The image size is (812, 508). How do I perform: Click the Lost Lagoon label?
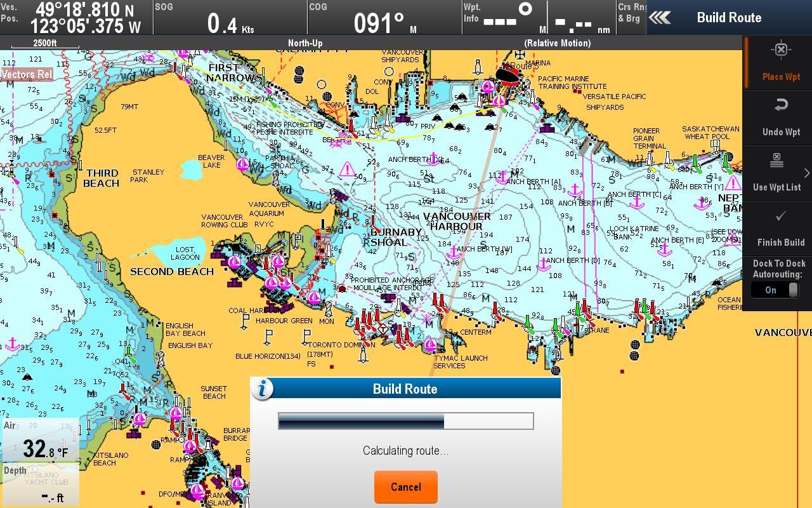[185, 253]
